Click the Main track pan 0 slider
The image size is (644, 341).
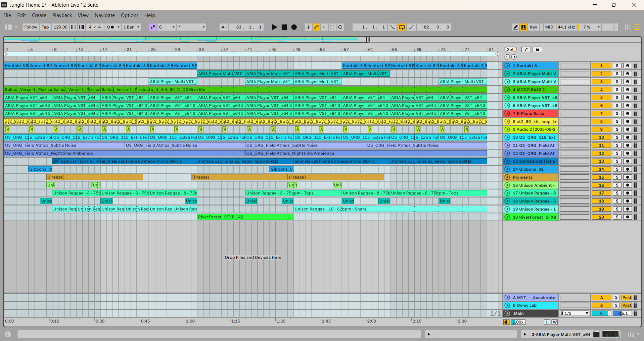point(601,314)
